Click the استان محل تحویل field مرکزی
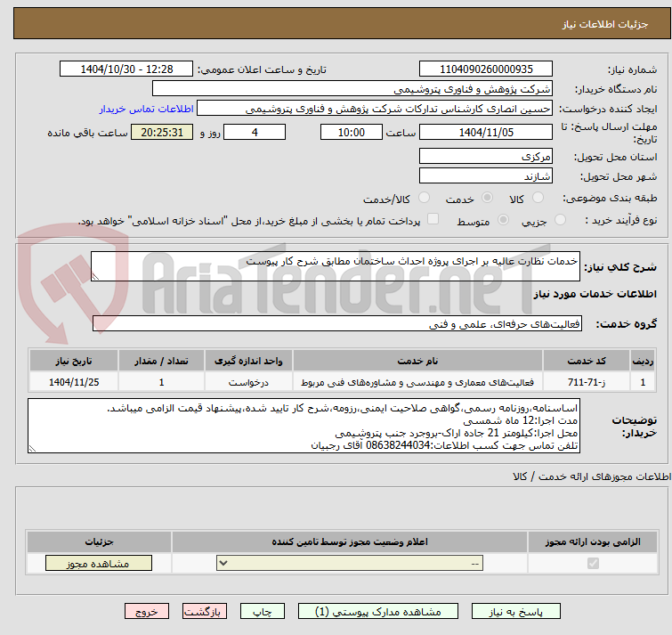The width and height of the screenshot is (672, 635). (x=486, y=156)
